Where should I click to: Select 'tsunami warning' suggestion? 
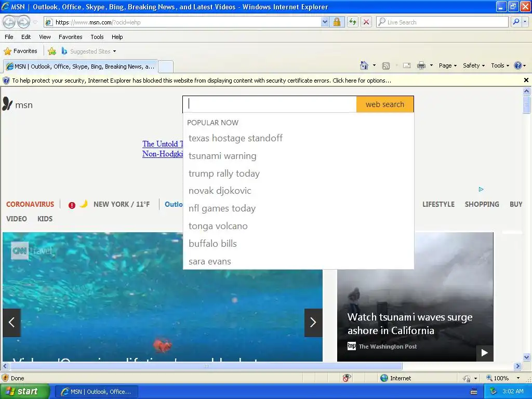click(x=222, y=156)
